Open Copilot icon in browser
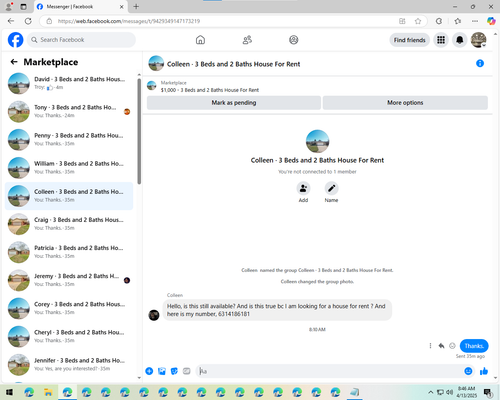The image size is (500, 400). (x=491, y=21)
